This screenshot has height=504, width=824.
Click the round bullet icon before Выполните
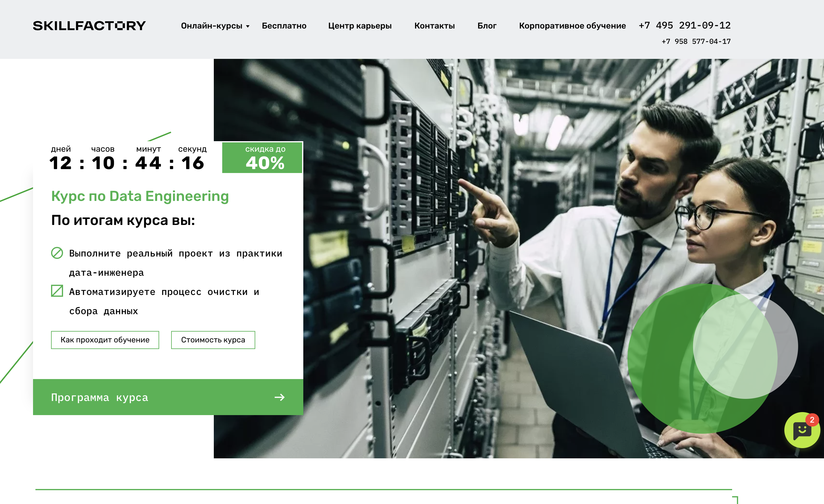[57, 253]
